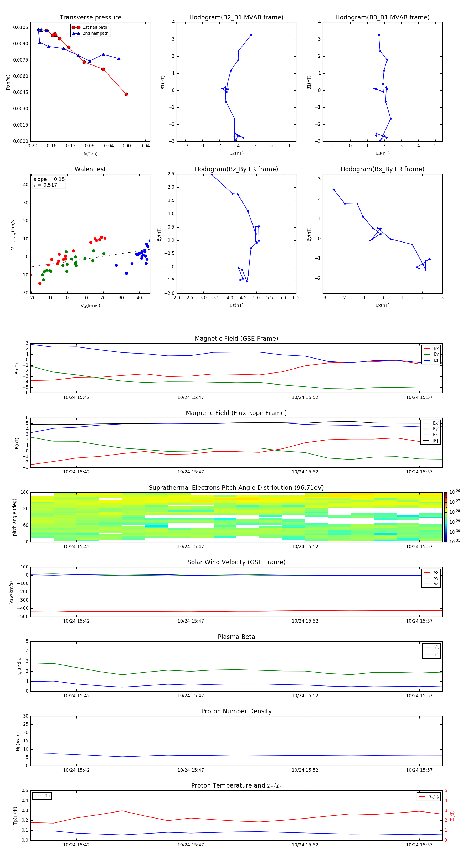The width and height of the screenshot is (473, 868).
Task: Click the 'Transverse pressure' plot title
Action: coord(90,18)
